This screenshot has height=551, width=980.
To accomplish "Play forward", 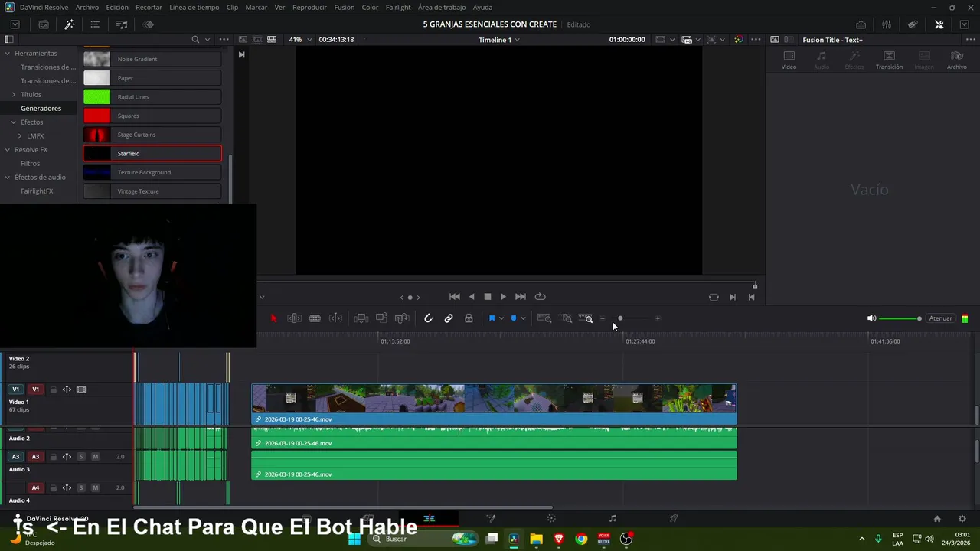I will click(x=503, y=297).
